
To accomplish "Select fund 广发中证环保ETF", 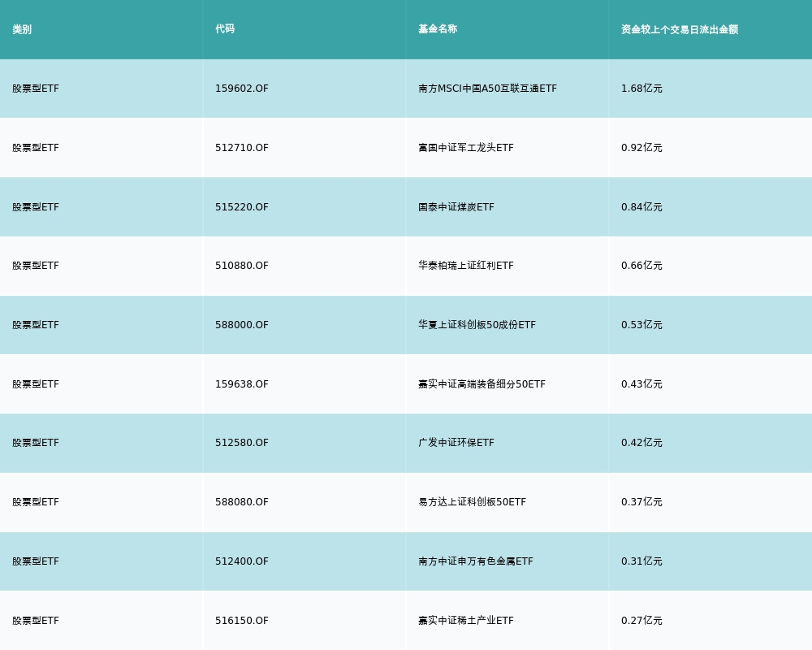I will pos(456,443).
